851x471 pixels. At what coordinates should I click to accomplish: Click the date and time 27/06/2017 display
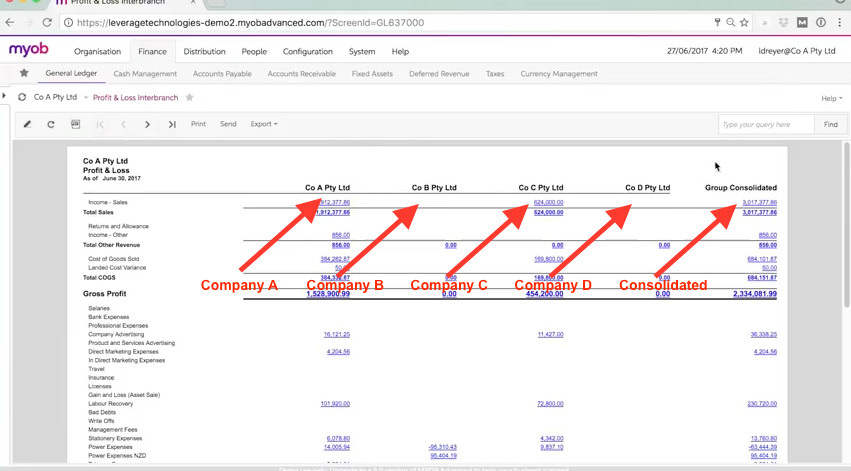pos(704,51)
